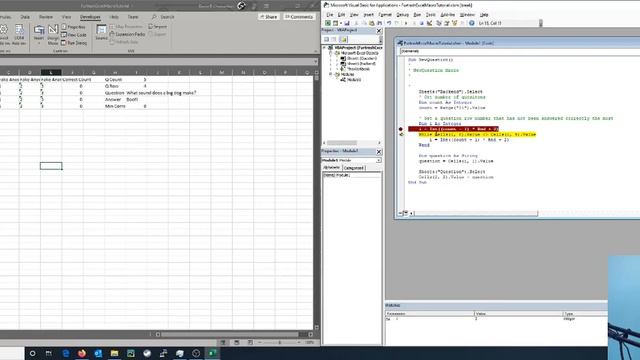Open Project Explorer from VBA toolbar icon
The height and width of the screenshot is (360, 640).
[x=438, y=23]
